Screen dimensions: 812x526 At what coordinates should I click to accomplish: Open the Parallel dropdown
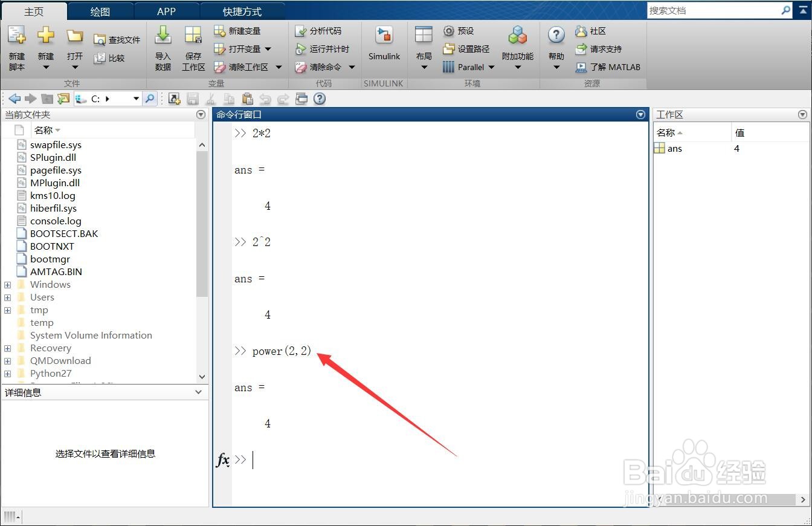(491, 67)
